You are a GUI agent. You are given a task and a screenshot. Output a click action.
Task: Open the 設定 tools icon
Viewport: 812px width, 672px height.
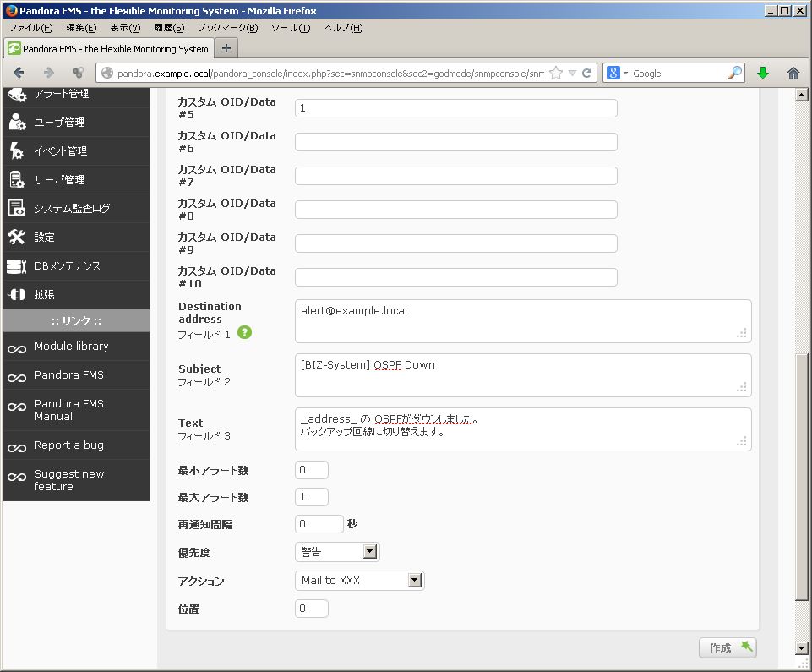[17, 238]
